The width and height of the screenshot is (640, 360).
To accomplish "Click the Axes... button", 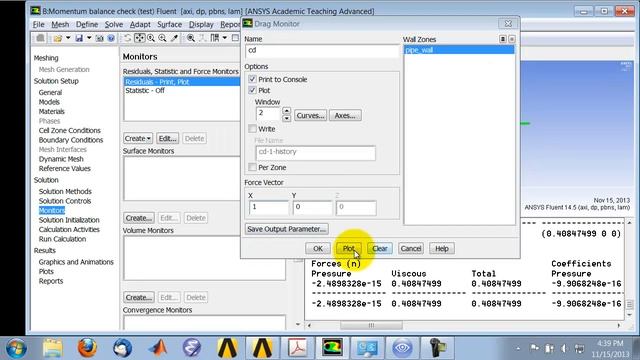I will click(x=345, y=116).
